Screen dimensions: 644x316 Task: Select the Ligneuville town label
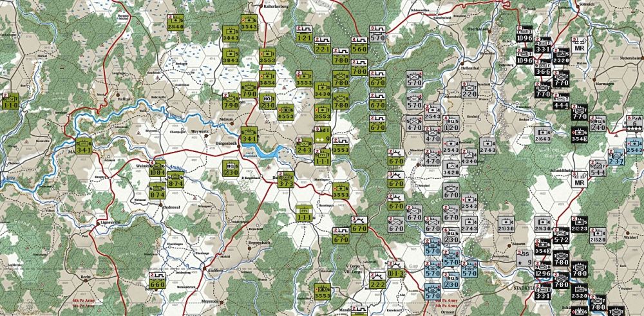(109, 222)
